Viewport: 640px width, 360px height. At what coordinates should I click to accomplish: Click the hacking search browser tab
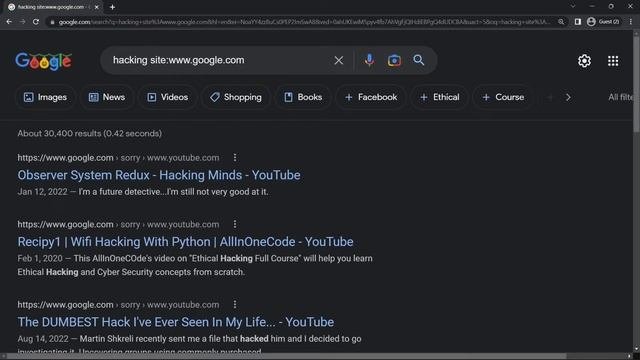pyautogui.click(x=52, y=7)
